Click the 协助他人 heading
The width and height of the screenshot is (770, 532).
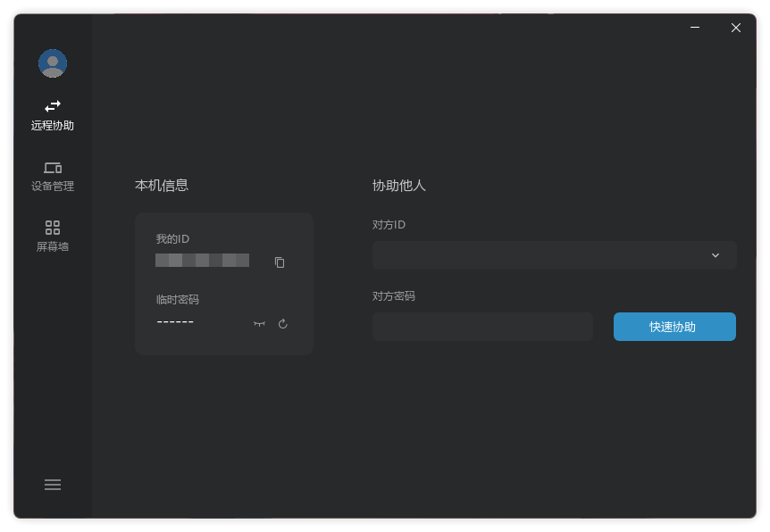(398, 186)
